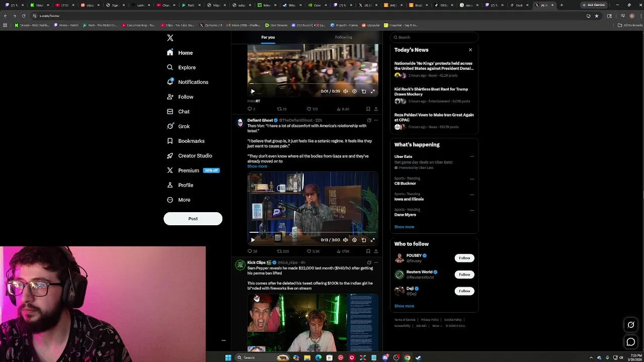Viewport: 644px width, 362px height.
Task: Open Chat in the sidebar
Action: click(x=179, y=112)
